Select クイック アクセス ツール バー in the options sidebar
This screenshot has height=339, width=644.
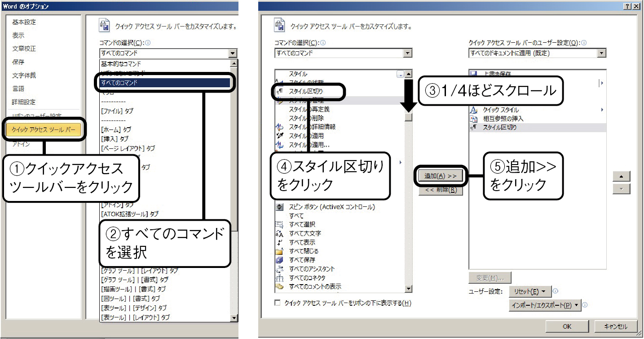pos(44,130)
